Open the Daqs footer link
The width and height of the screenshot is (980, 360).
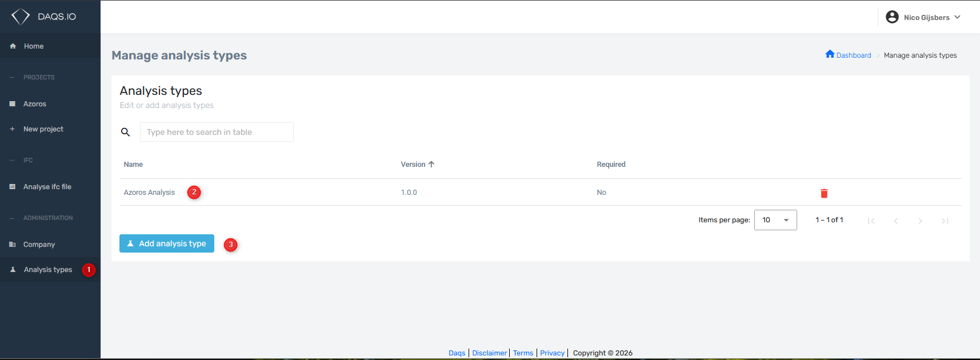point(457,353)
